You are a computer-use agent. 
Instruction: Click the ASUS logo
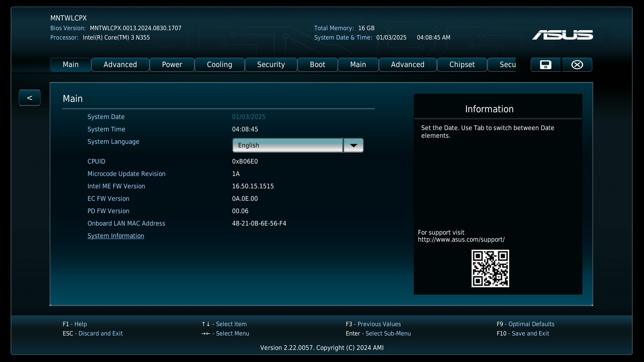click(562, 35)
